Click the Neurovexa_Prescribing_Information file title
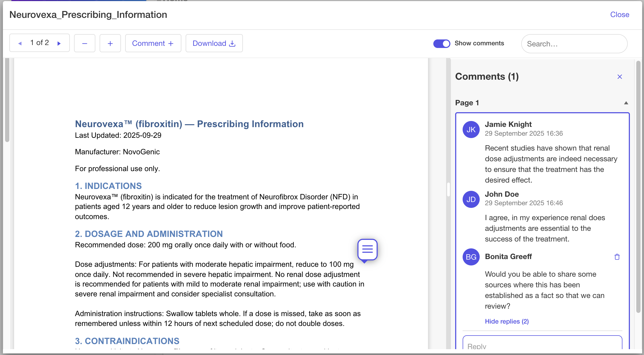Image resolution: width=644 pixels, height=355 pixels. (88, 15)
